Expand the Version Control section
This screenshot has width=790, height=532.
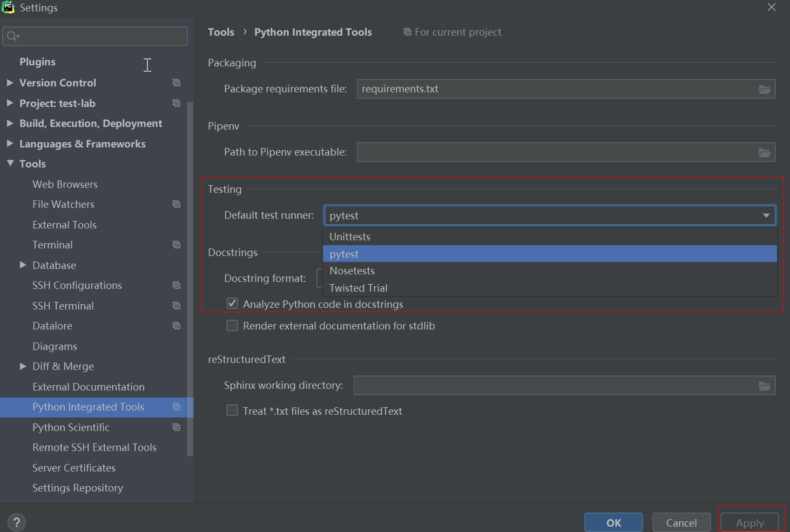pyautogui.click(x=10, y=83)
